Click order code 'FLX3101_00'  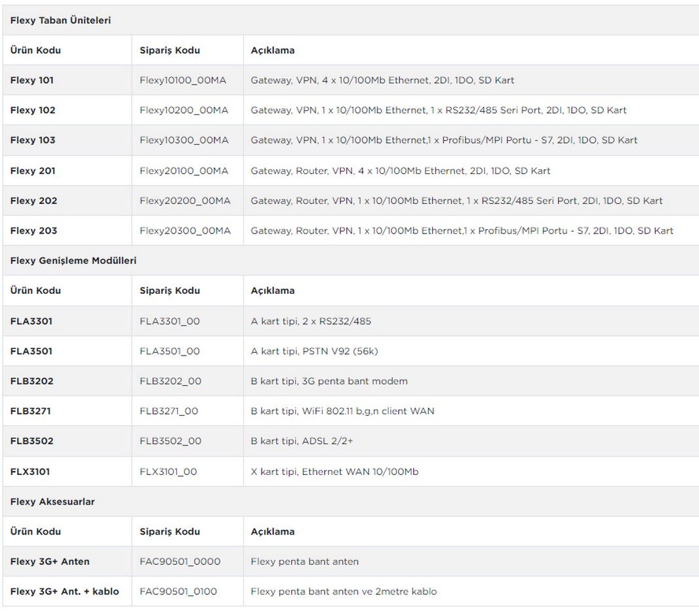[x=168, y=472]
